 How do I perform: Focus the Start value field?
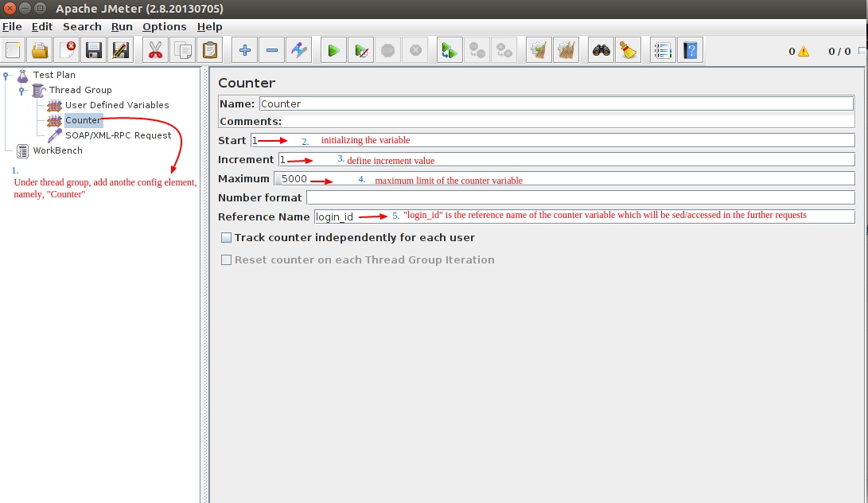point(552,140)
